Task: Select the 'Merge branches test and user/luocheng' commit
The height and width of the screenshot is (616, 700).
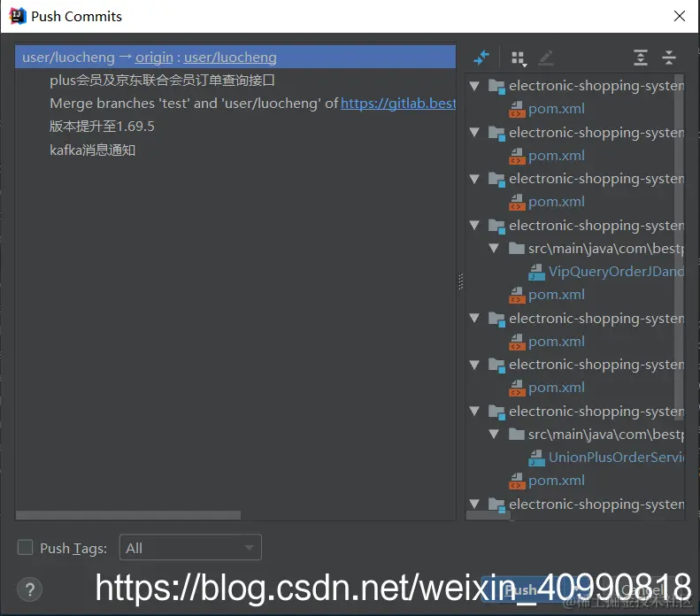Action: click(x=253, y=104)
